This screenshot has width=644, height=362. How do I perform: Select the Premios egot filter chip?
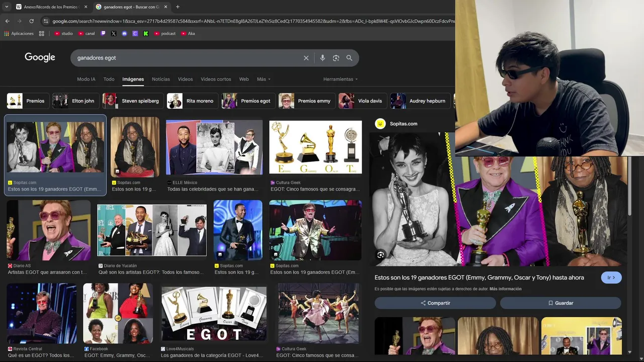click(248, 101)
